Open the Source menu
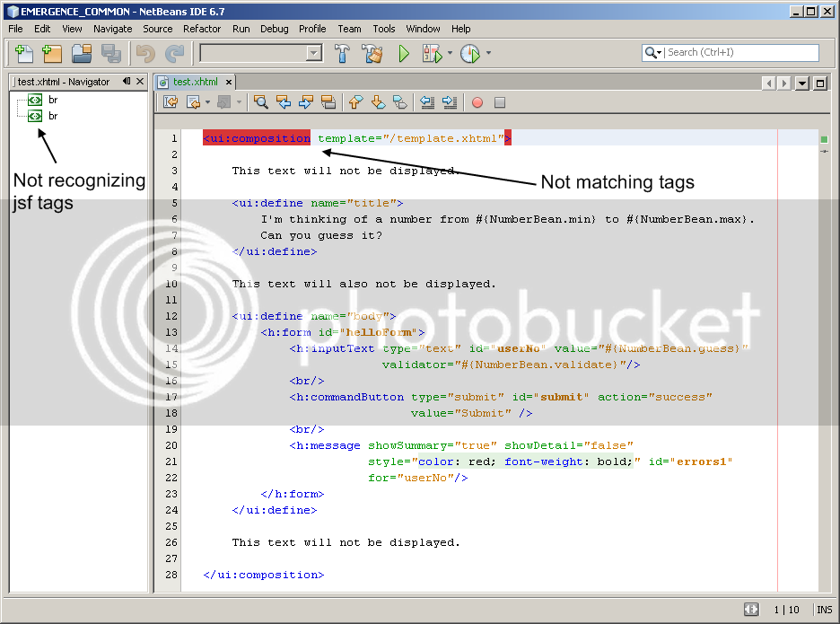Image resolution: width=840 pixels, height=624 pixels. pos(158,29)
